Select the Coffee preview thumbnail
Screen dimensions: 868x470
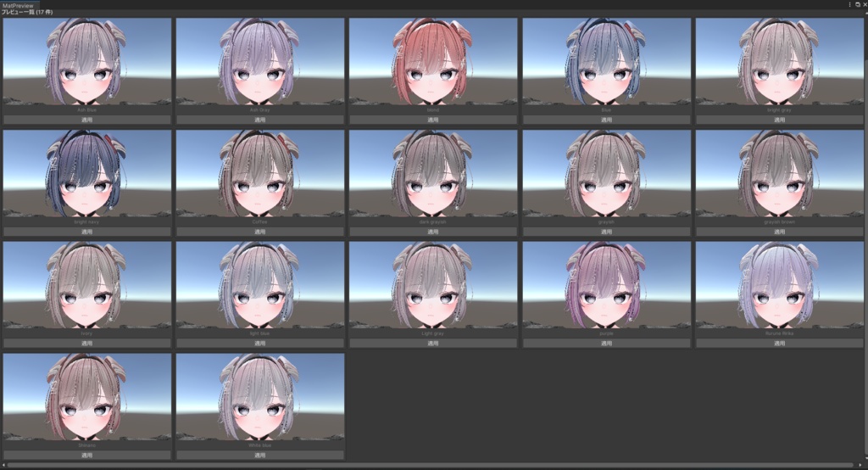tap(260, 173)
